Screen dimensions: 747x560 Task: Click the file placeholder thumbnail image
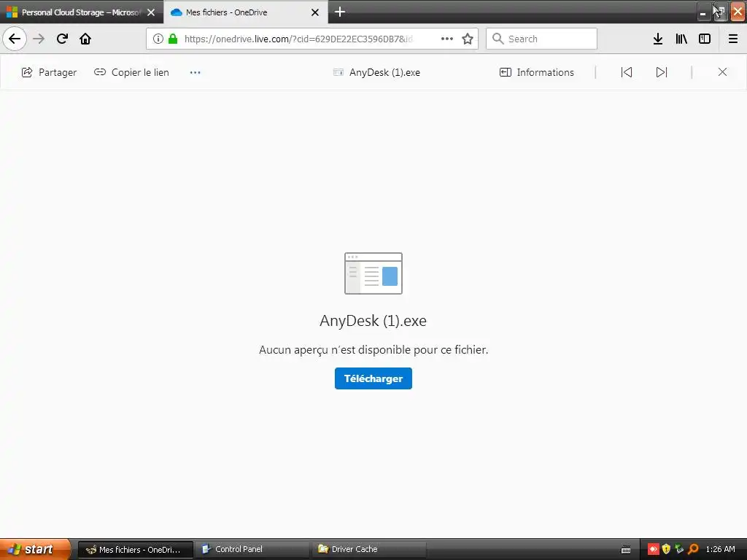[373, 273]
